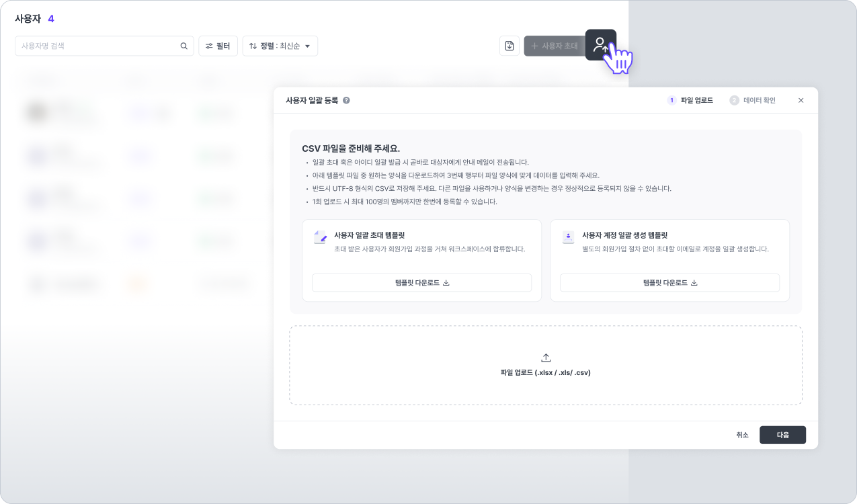Click the 파일 업로드 drop zone area
857x504 pixels.
click(x=546, y=365)
